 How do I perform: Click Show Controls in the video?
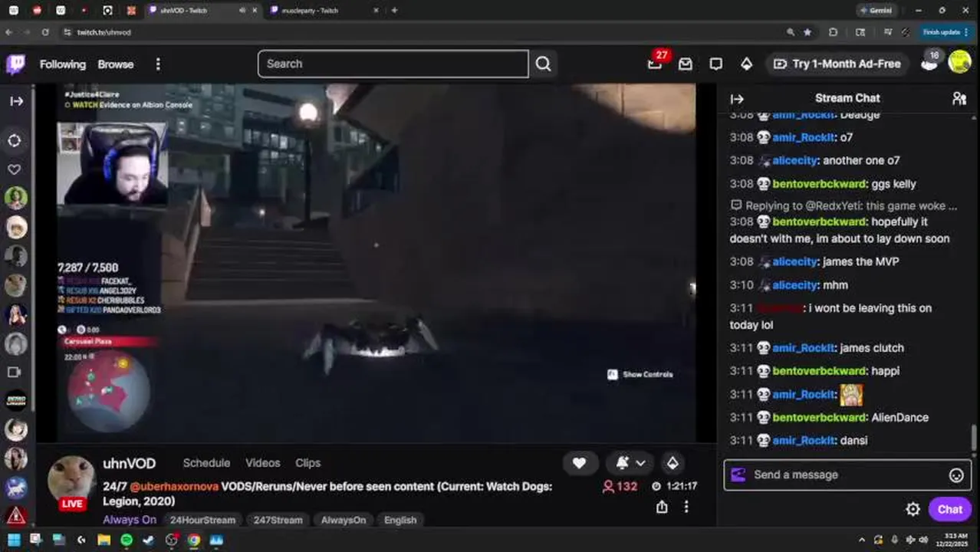pos(640,374)
